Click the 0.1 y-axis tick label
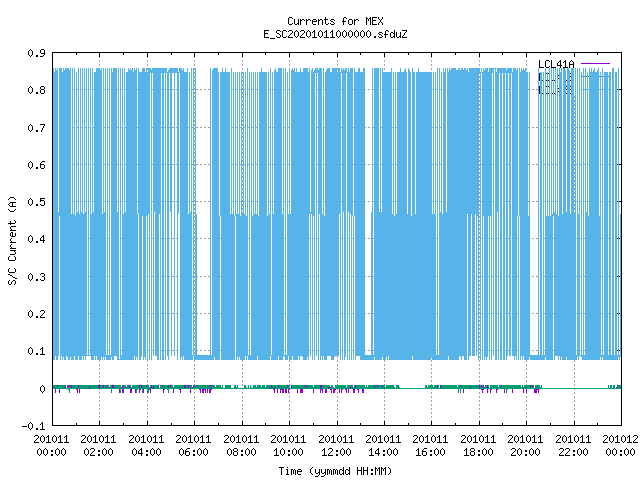This screenshot has height=480, width=640. click(36, 351)
